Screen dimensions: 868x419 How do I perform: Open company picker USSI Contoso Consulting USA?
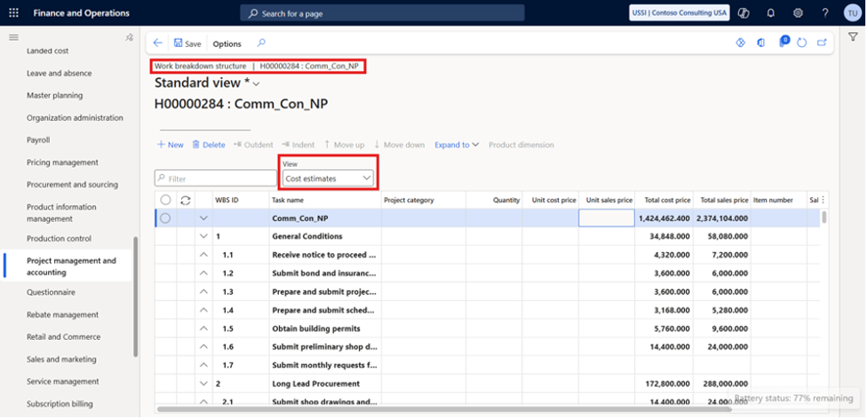[x=680, y=12]
